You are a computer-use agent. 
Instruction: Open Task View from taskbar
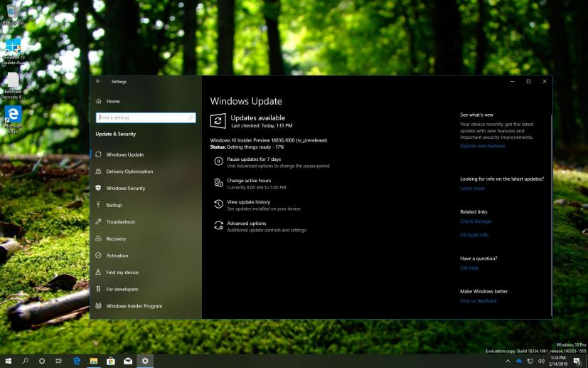pos(59,361)
